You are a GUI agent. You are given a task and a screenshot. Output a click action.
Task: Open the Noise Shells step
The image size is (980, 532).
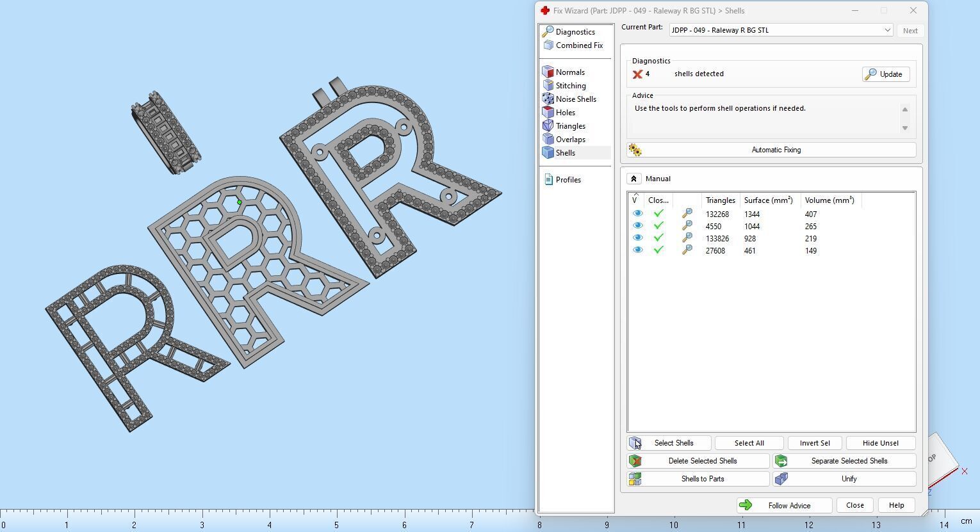coord(575,99)
